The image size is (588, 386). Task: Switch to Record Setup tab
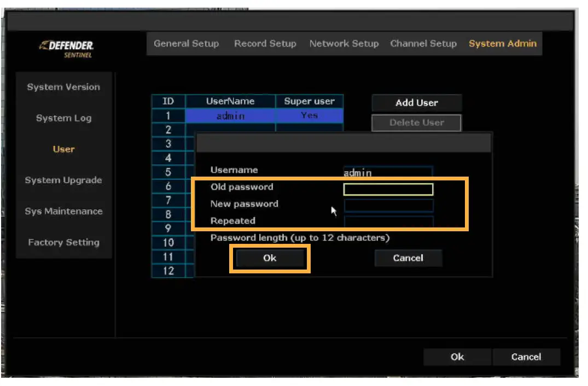coord(265,44)
